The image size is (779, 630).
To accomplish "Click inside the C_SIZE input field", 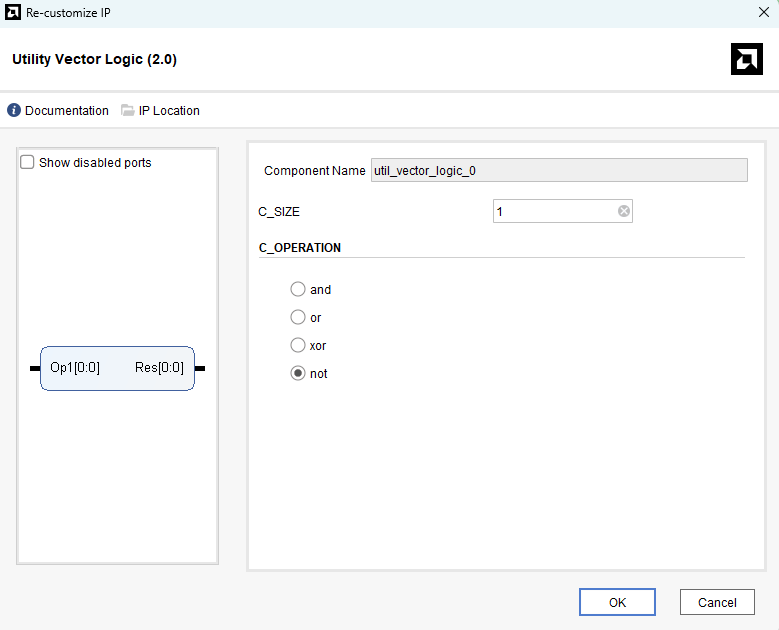I will (553, 211).
